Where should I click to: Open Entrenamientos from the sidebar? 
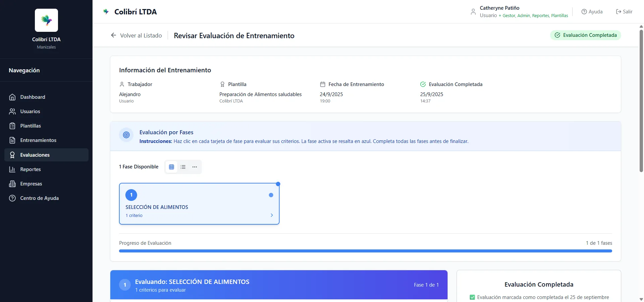pos(46,140)
